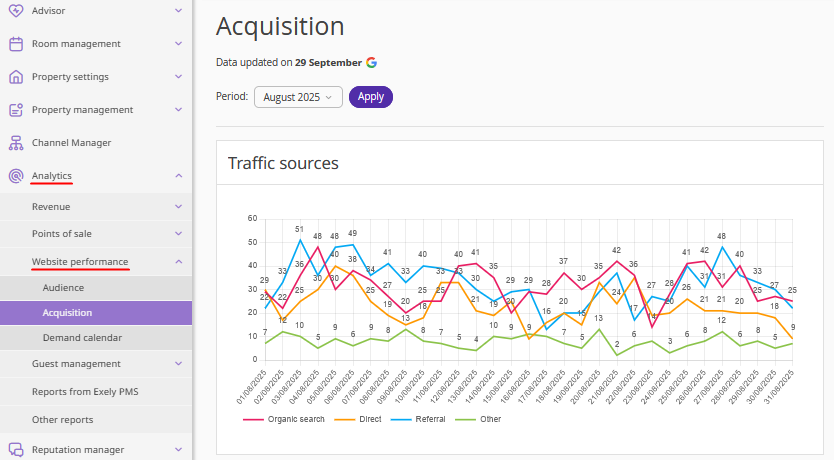This screenshot has height=460, width=834.
Task: Collapse the Website performance section
Action: (178, 262)
